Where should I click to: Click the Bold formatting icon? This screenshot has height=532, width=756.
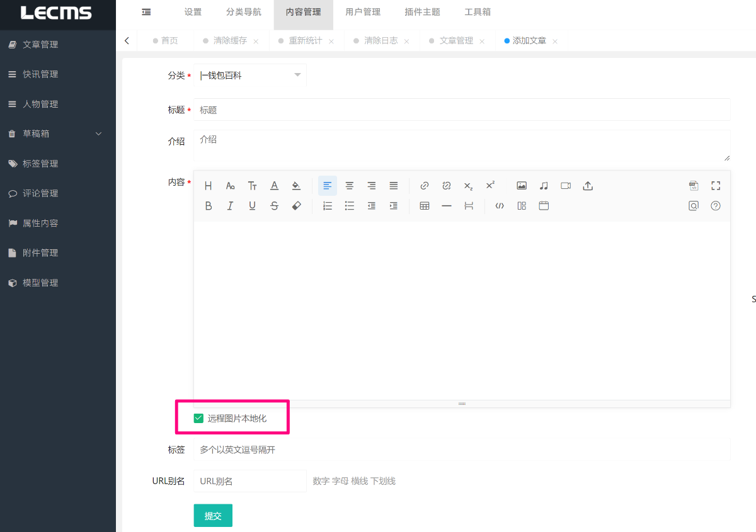(x=209, y=206)
